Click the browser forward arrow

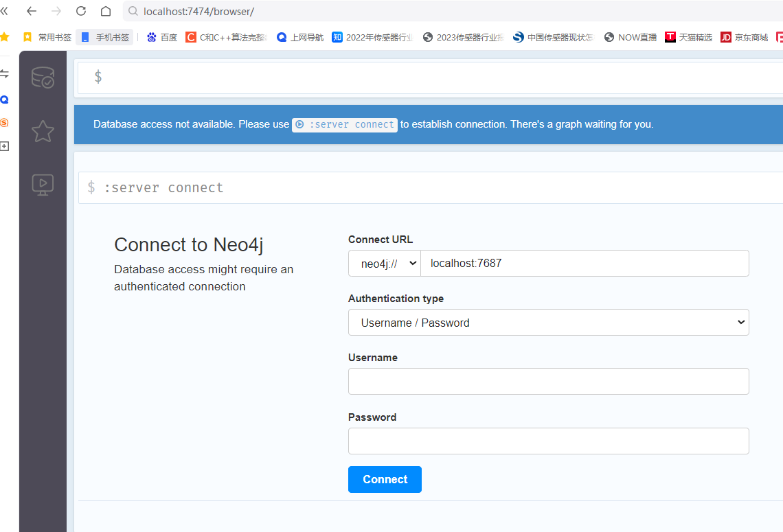tap(56, 11)
